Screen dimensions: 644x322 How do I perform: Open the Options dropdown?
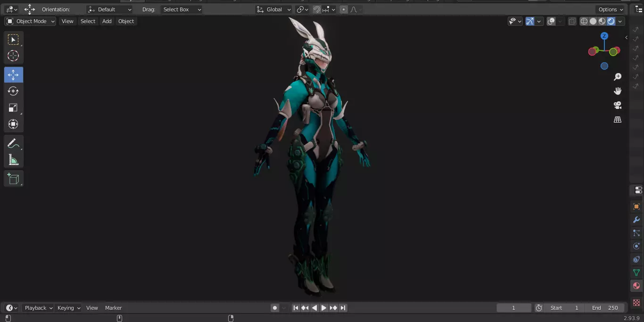(611, 9)
